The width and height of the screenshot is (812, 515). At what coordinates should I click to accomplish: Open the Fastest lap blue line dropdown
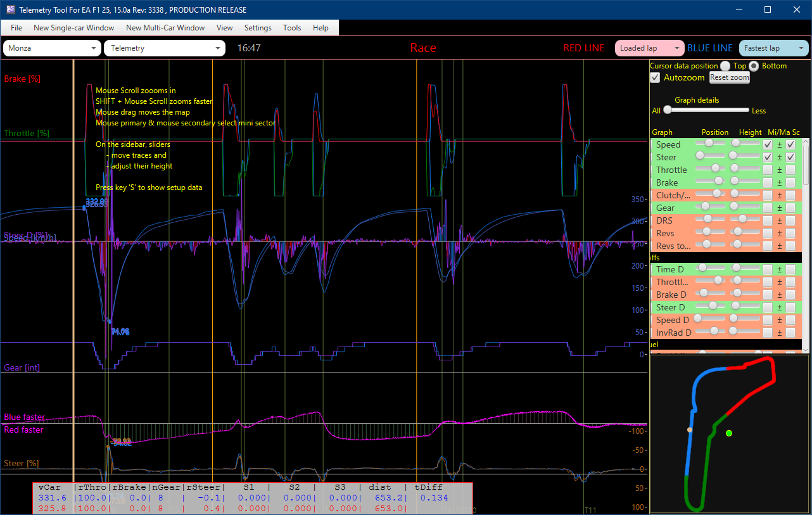(774, 48)
